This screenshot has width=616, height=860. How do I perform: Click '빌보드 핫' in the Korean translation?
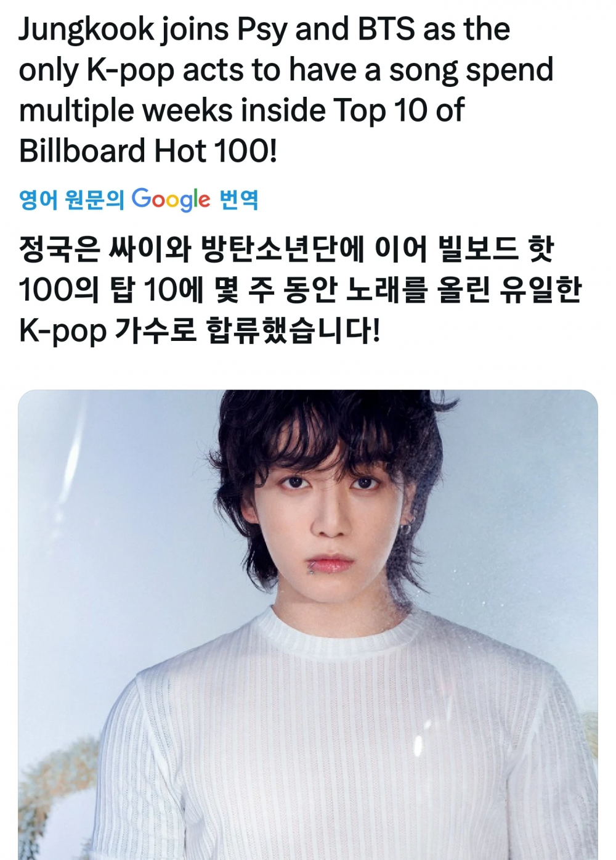(495, 248)
